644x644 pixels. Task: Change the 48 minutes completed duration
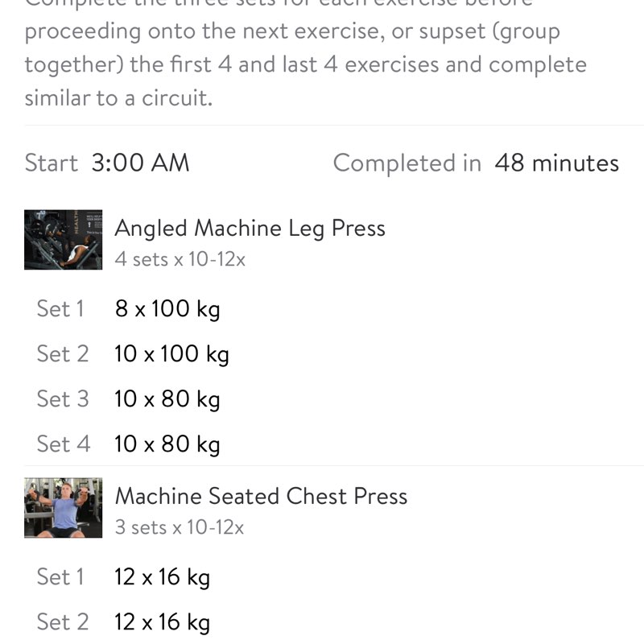(556, 163)
